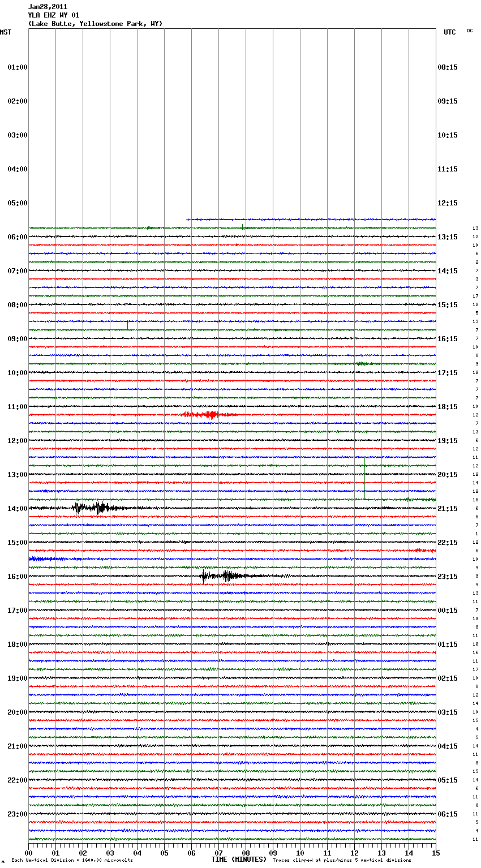Click the 12:15 UTC time label
Viewport: 481px width, 868px height.
click(x=448, y=203)
